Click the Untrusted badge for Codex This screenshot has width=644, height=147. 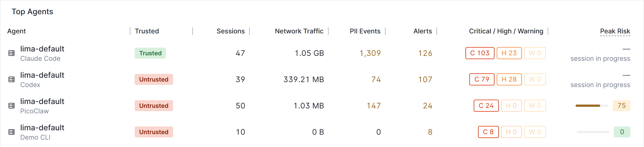(154, 79)
